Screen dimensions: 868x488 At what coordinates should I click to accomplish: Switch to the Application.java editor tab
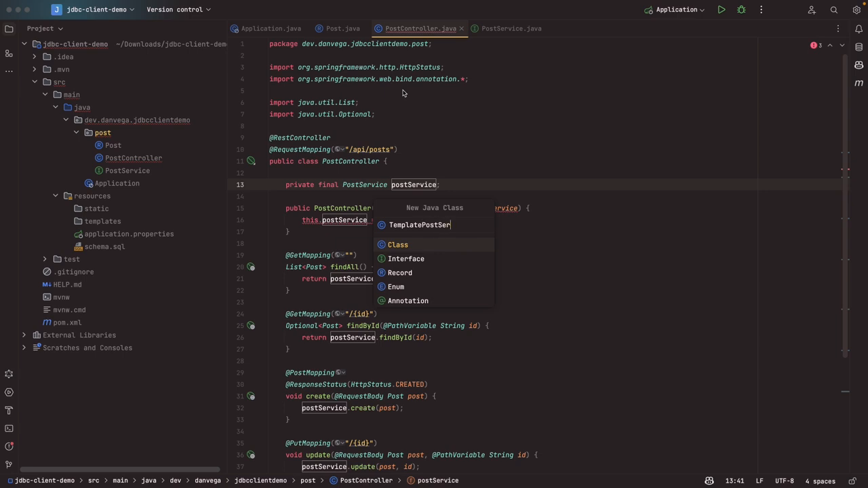click(271, 28)
